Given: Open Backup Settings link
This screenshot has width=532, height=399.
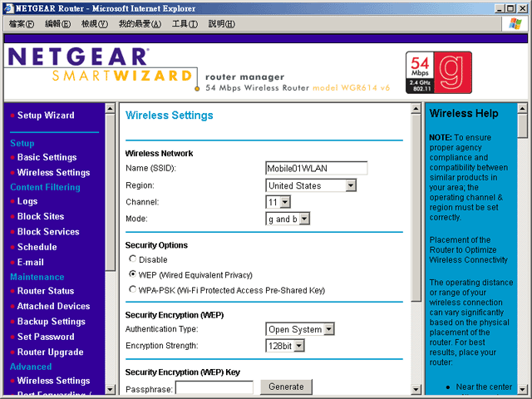Looking at the screenshot, I should 52,322.
